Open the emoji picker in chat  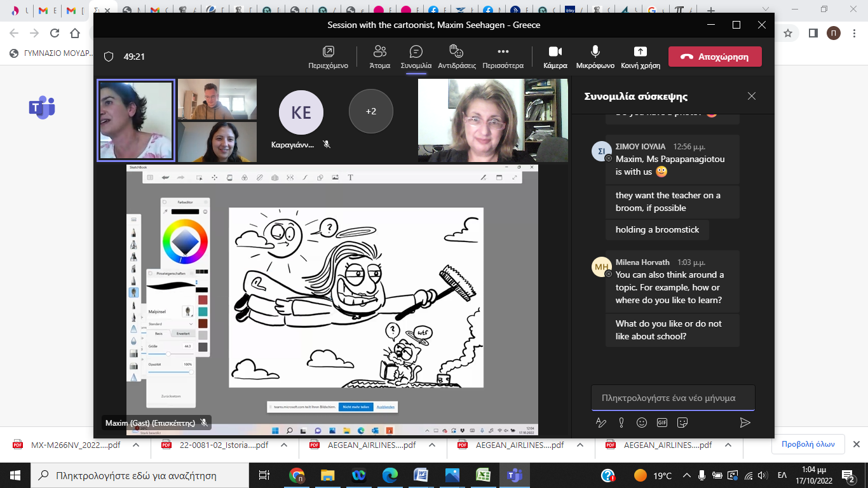click(642, 423)
